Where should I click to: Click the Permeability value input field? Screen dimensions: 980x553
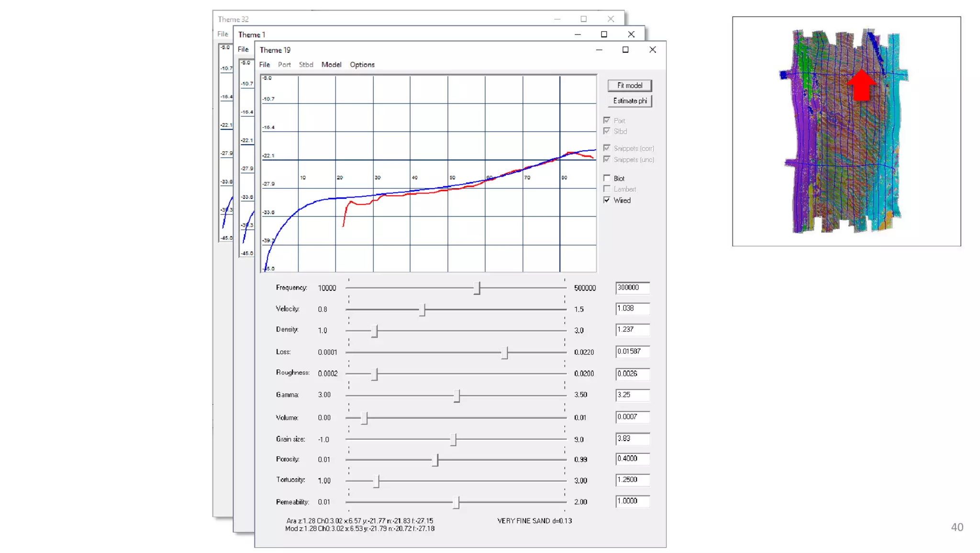tap(632, 501)
